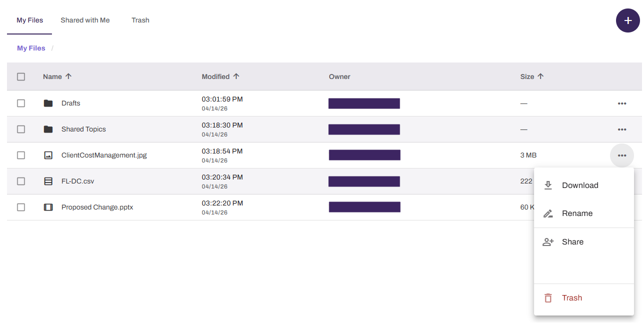Sort by Name column arrow

click(x=68, y=76)
